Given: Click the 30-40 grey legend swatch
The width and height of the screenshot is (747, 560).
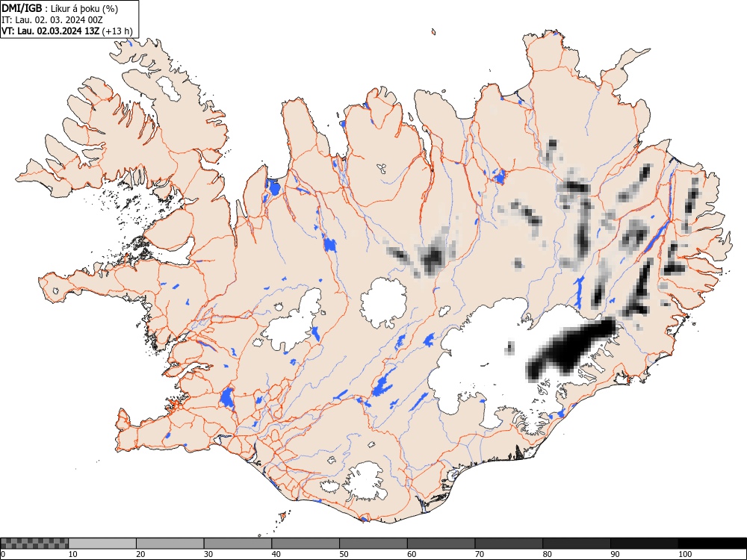Looking at the screenshot, I should coord(238,544).
